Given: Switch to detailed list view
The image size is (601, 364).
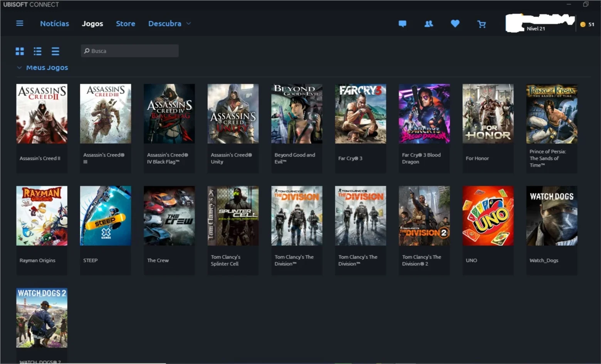Looking at the screenshot, I should pos(37,51).
